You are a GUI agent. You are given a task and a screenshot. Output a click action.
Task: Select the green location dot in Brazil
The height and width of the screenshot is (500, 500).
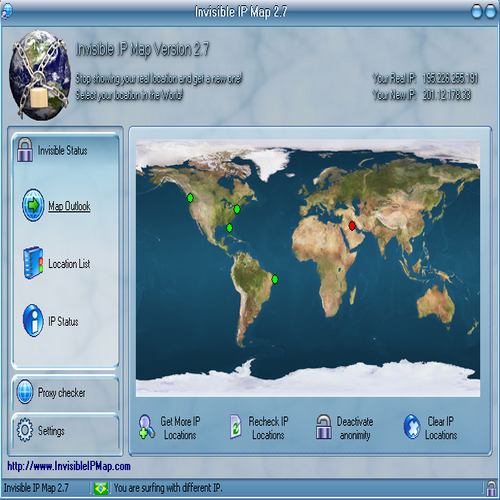pos(275,279)
